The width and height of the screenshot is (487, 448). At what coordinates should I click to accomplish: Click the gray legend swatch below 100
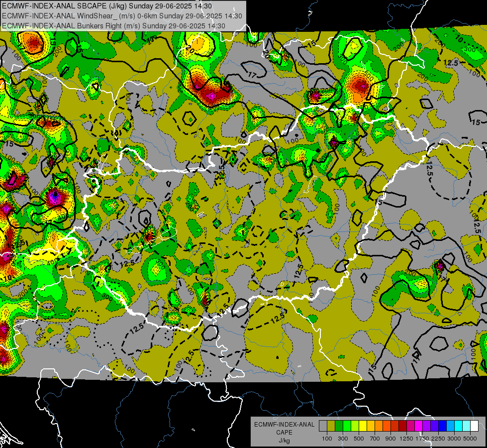pyautogui.click(x=323, y=426)
